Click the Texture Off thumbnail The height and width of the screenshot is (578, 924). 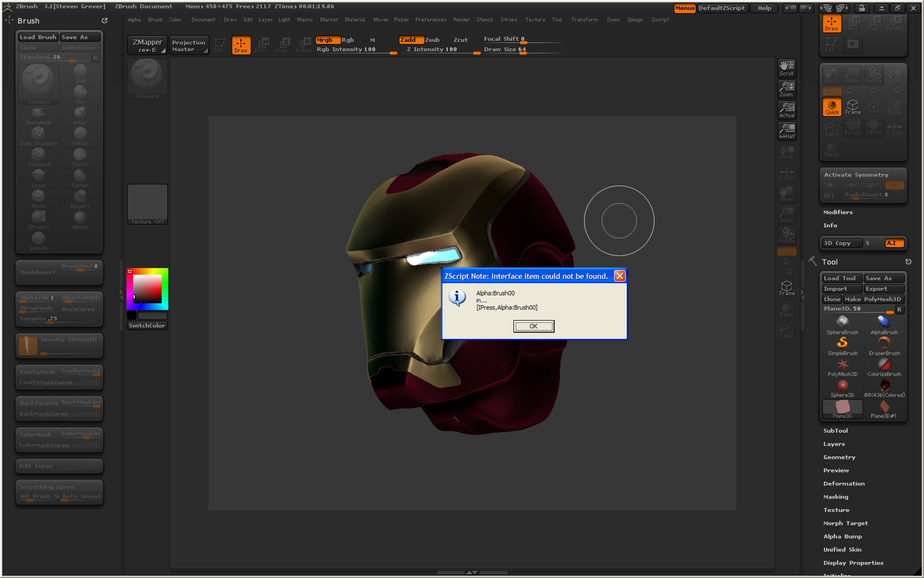[x=147, y=204]
